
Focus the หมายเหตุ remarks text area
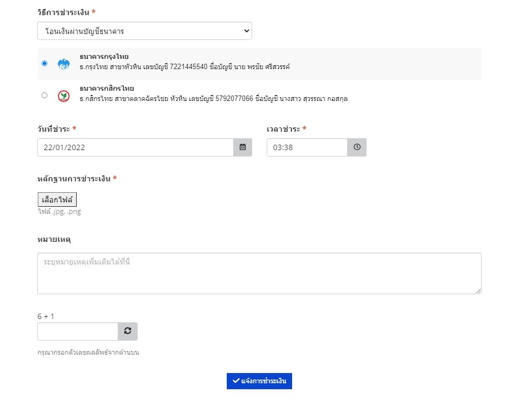[x=259, y=273]
